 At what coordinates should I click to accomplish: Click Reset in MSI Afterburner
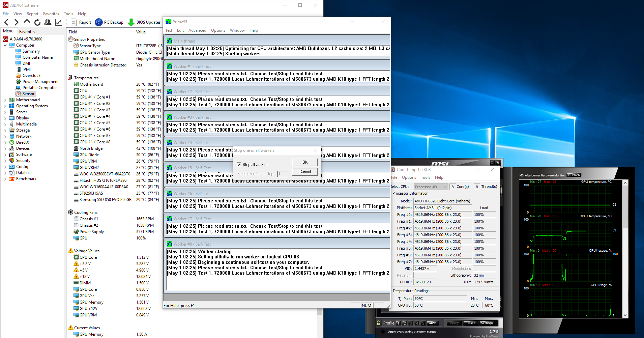(470, 323)
